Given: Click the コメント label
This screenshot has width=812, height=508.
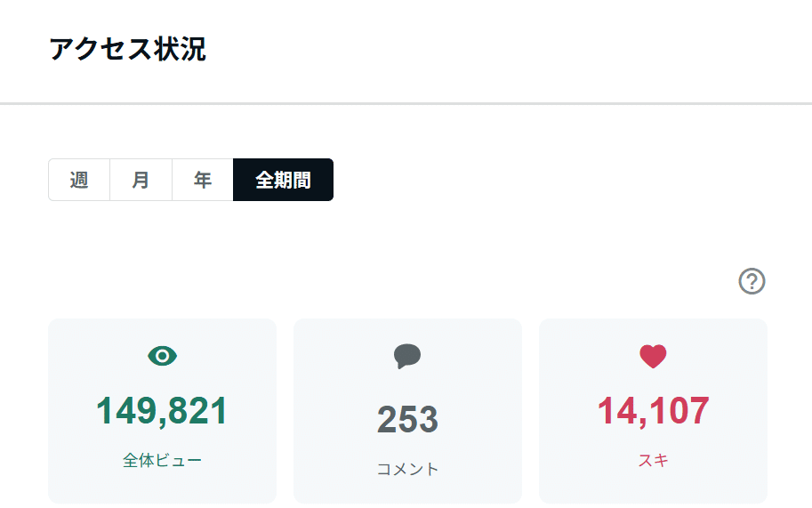Looking at the screenshot, I should coord(407,469).
